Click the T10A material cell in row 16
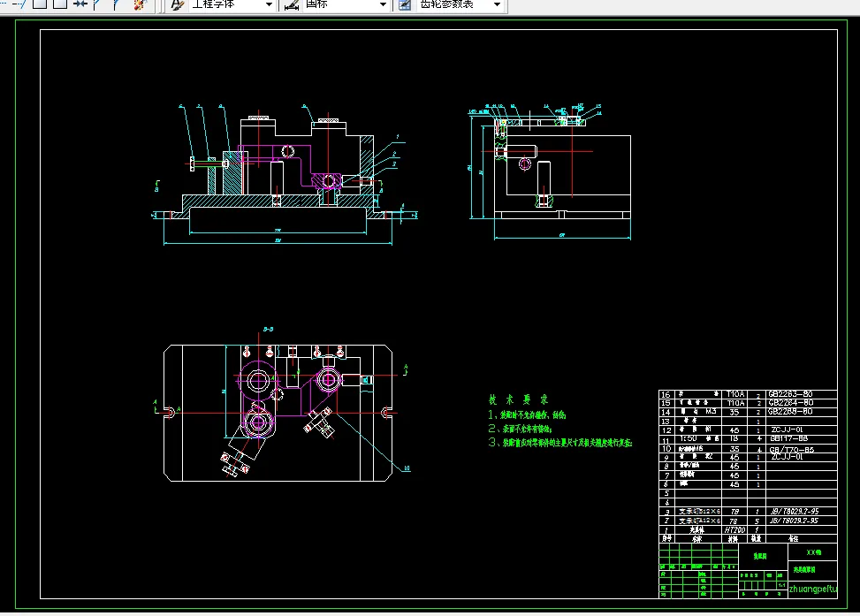The width and height of the screenshot is (860, 616). pyautogui.click(x=735, y=394)
